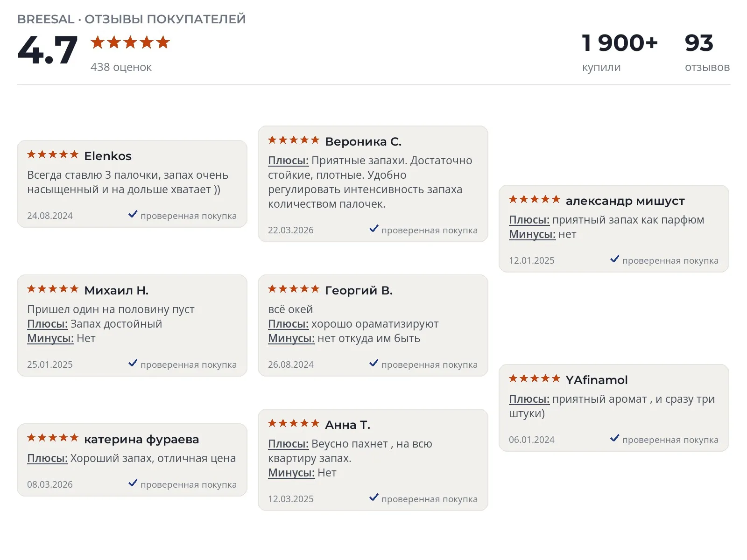Click the date 12.01.2025 on александр мишуст's review
Image resolution: width=747 pixels, height=560 pixels.
point(532,260)
